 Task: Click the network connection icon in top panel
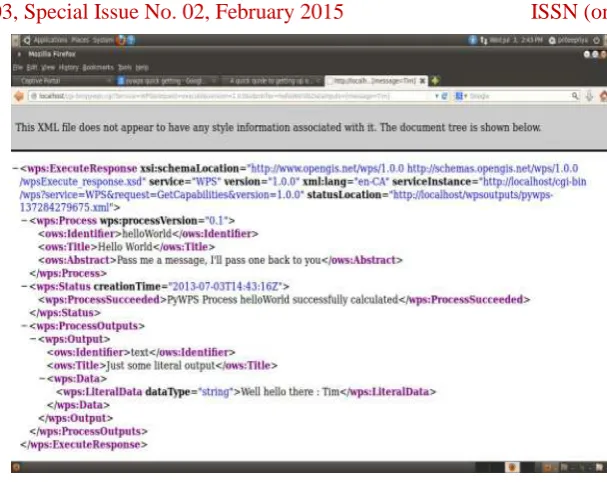(x=484, y=40)
